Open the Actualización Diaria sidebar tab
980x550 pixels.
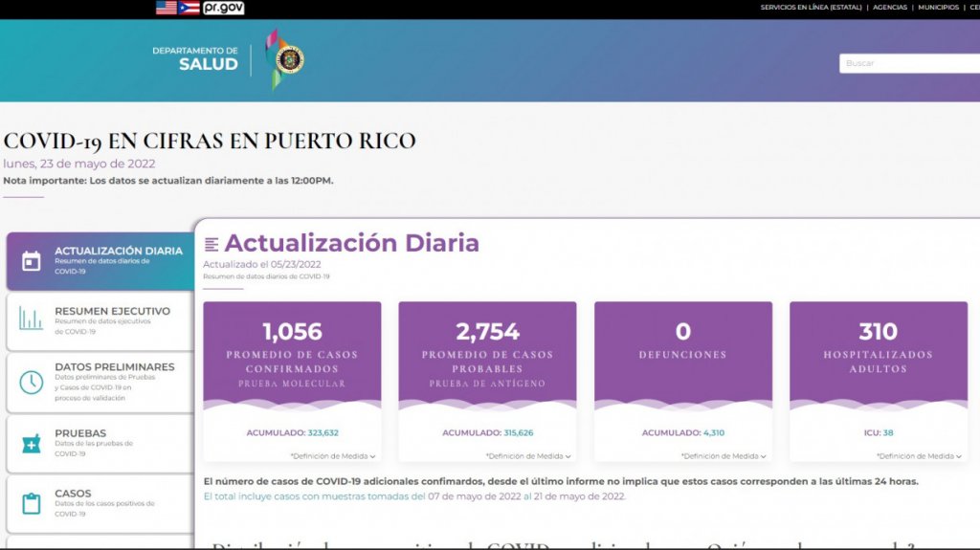tap(100, 261)
